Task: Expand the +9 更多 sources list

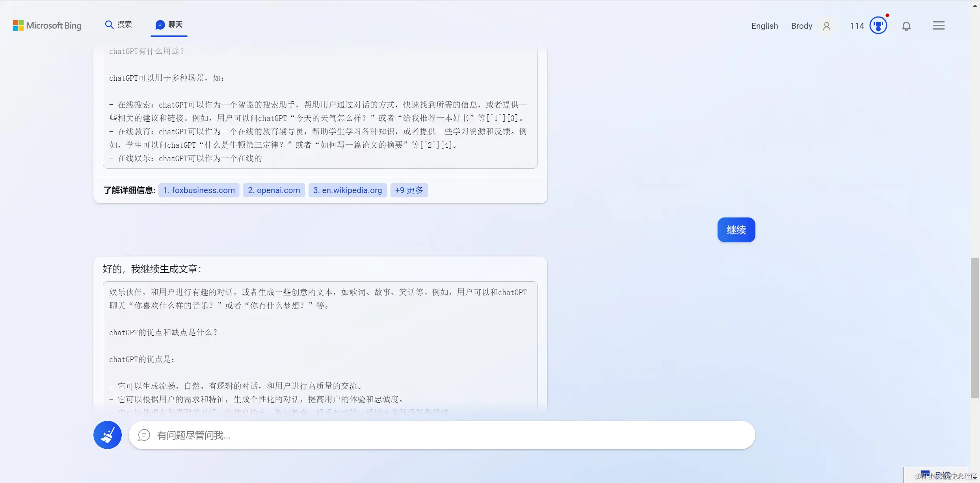Action: (409, 190)
